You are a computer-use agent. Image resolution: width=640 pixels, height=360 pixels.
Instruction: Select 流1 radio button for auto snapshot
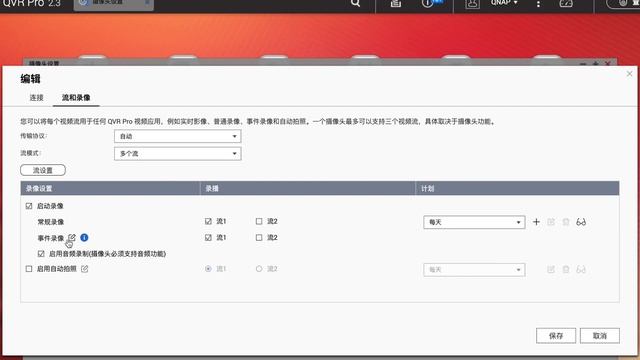(x=208, y=269)
